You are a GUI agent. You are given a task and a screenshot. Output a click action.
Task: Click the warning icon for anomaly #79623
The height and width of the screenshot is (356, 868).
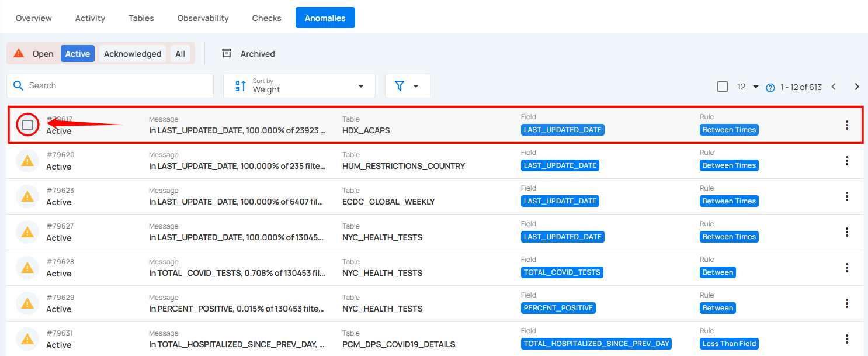click(x=27, y=196)
